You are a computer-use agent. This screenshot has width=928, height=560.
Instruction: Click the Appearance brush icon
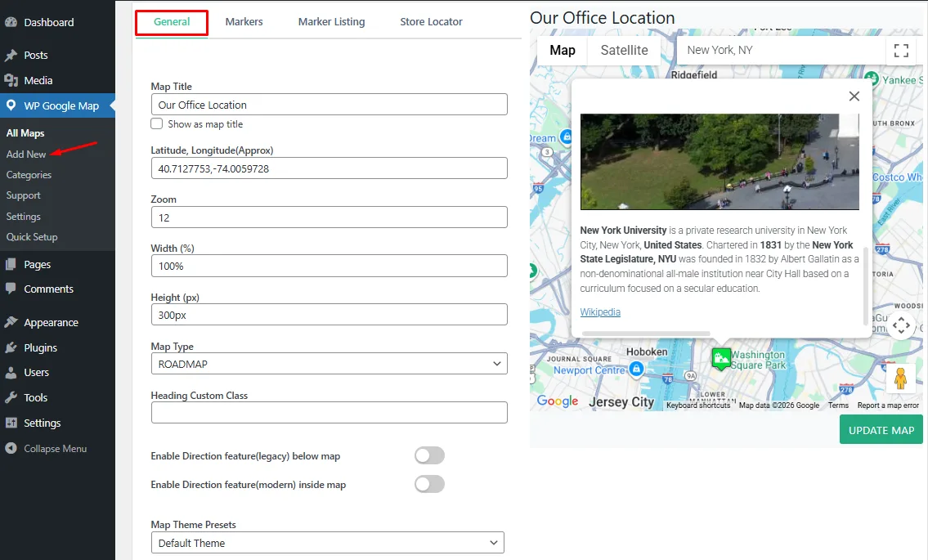11,322
